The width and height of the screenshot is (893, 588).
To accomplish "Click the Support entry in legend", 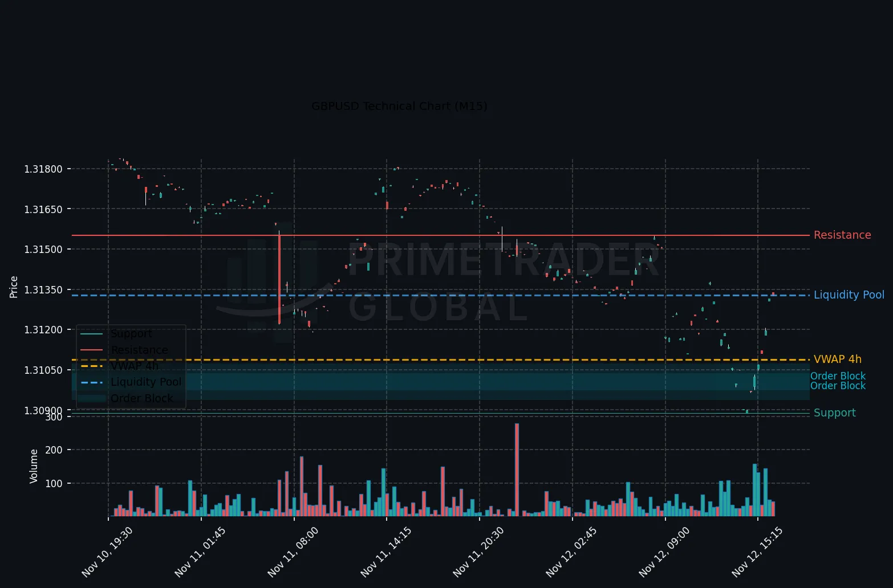I will [x=131, y=334].
